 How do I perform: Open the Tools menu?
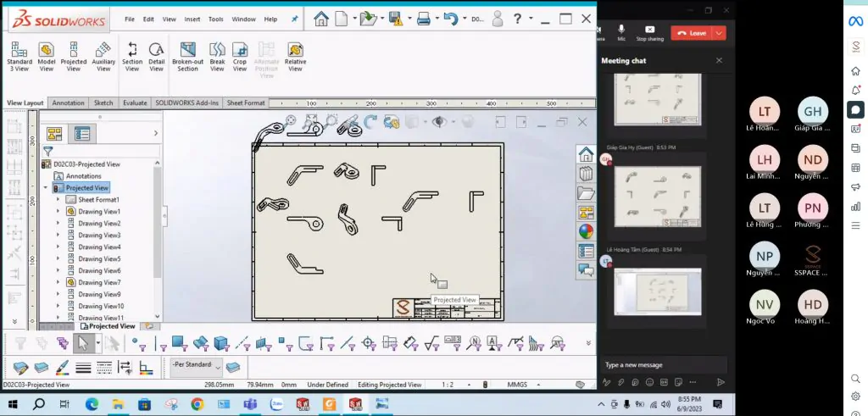(x=216, y=19)
